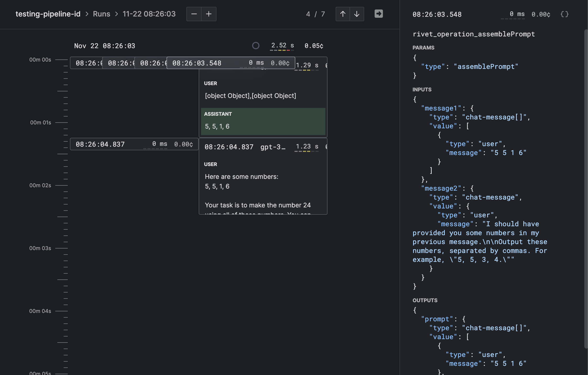This screenshot has height=375, width=588.
Task: Click the "message2" key in inputs
Action: click(441, 188)
